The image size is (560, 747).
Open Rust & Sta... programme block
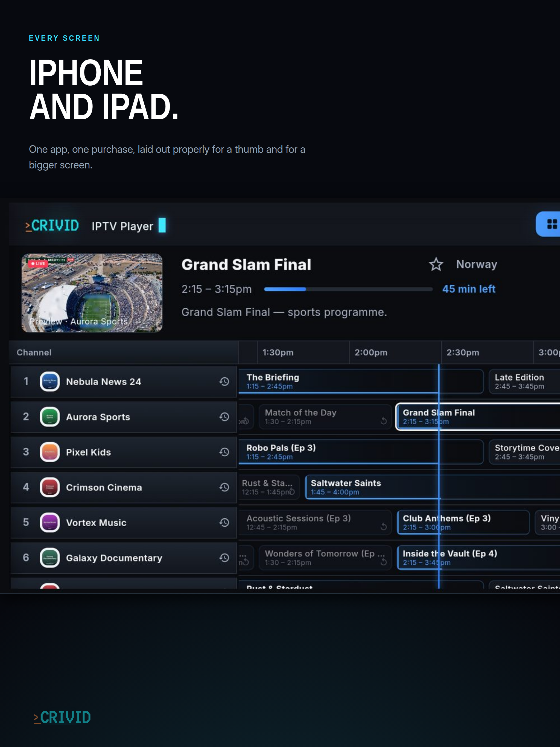(x=269, y=487)
